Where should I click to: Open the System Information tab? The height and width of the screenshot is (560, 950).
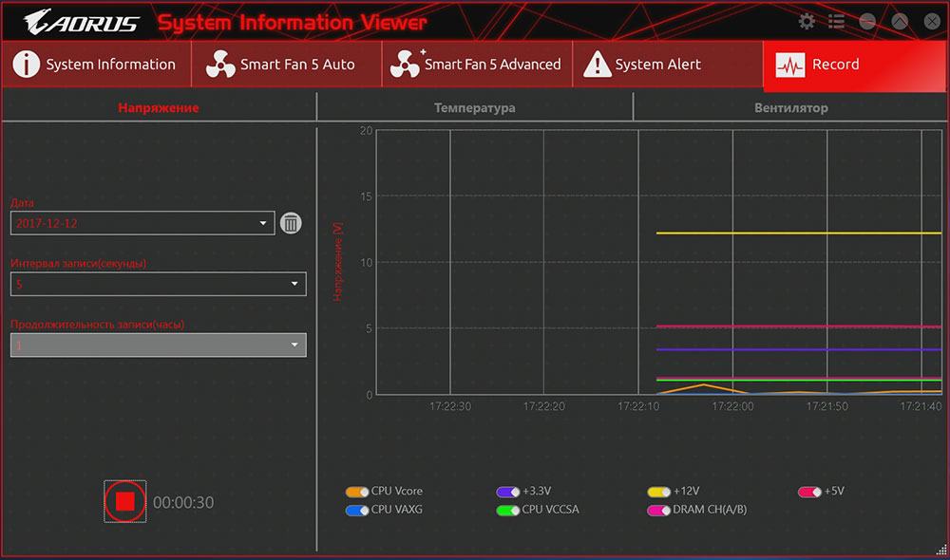click(96, 65)
